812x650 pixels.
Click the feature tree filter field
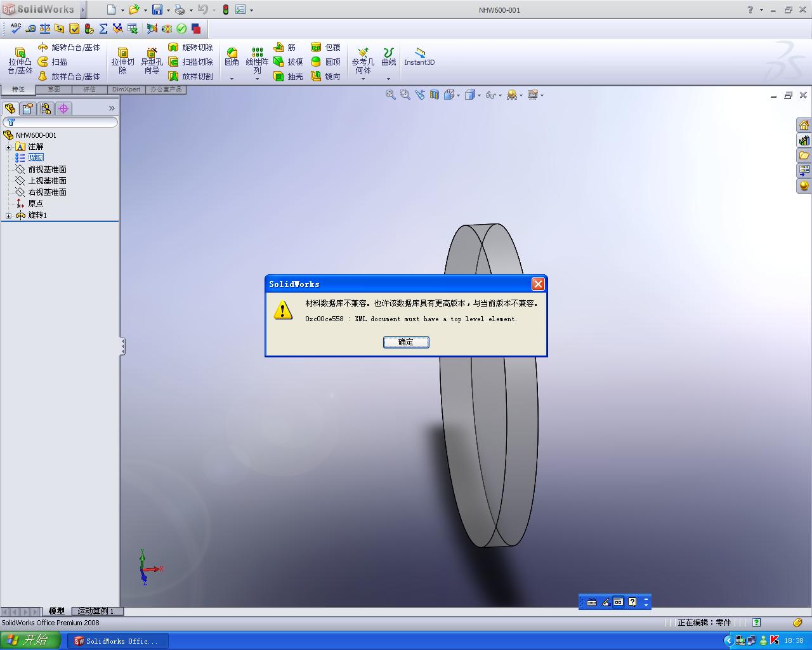(60, 122)
